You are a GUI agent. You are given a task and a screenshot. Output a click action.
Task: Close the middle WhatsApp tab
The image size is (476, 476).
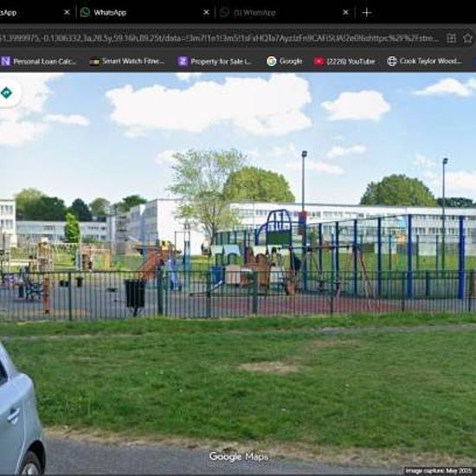206,12
